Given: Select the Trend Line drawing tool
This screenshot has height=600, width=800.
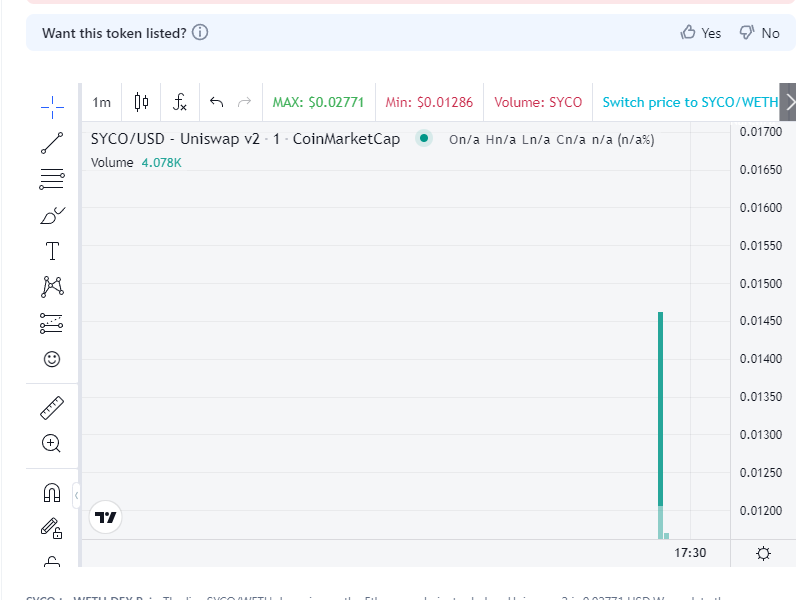Looking at the screenshot, I should point(51,142).
